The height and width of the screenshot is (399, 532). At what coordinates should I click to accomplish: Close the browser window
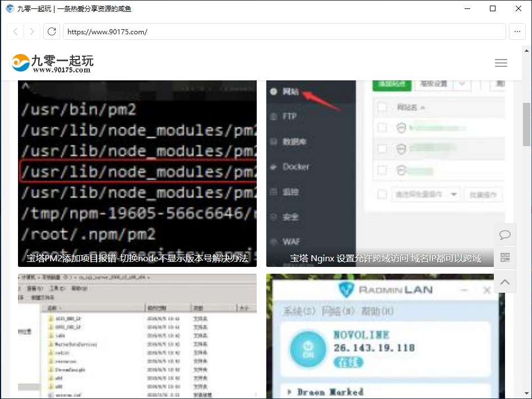pyautogui.click(x=519, y=8)
